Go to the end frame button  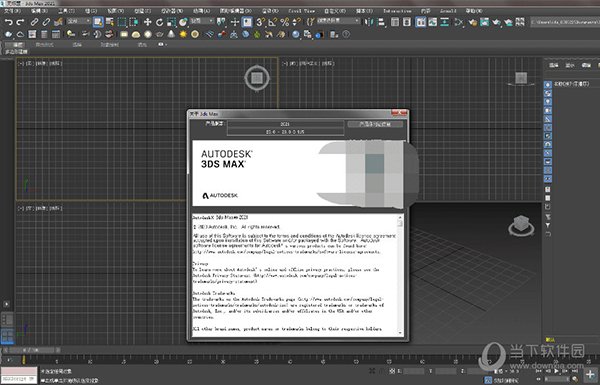click(x=574, y=371)
